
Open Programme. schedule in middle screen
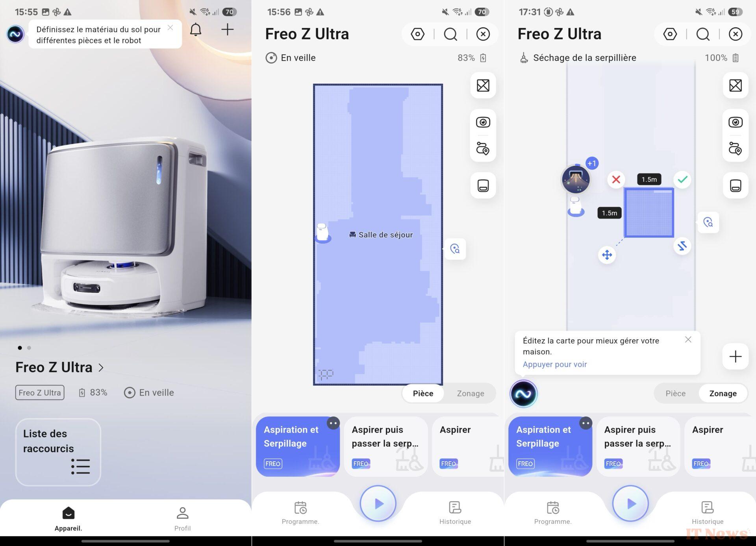[x=300, y=513]
